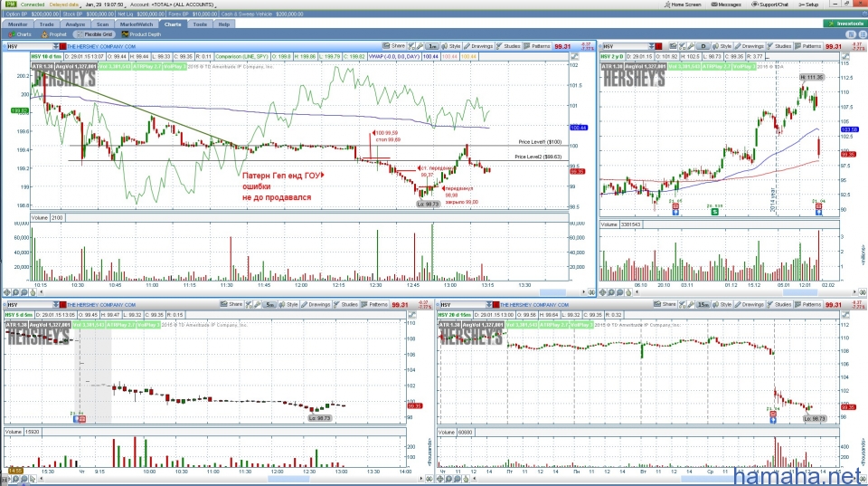Click Share on the bottom-right chart
Screen dimensions: 868x486
point(665,304)
